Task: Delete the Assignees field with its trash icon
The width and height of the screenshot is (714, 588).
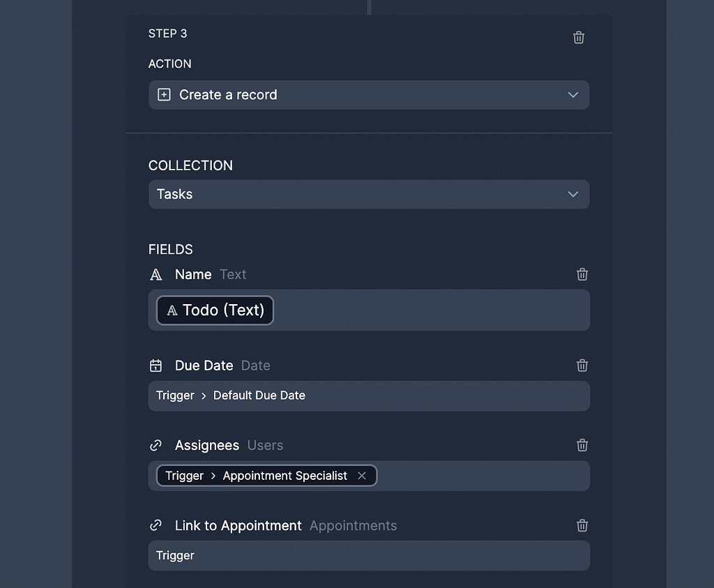Action: pyautogui.click(x=582, y=445)
